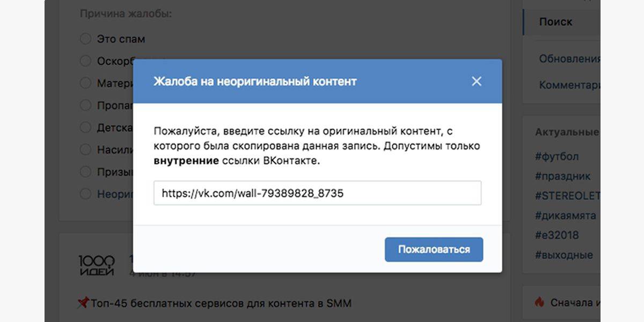Screen dimensions: 644x322
Task: Select the radio button starting with 'Оскорб'
Action: pos(85,61)
